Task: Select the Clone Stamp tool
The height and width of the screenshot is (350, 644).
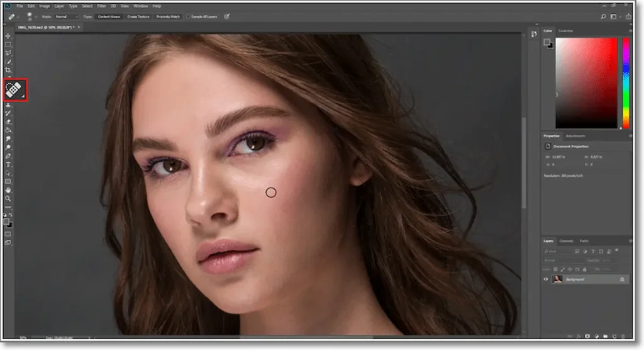Action: coord(8,105)
